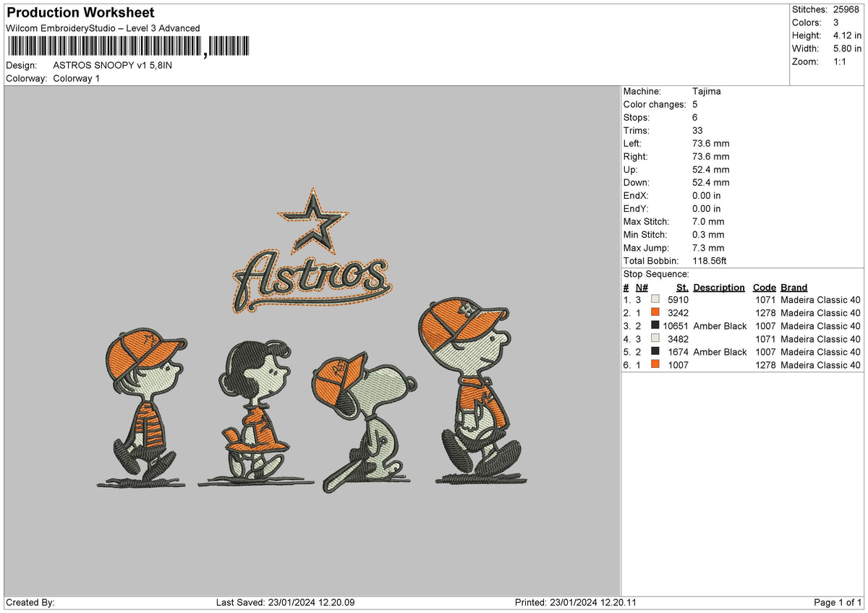
Task: Select the white swatch in the 3482 row
Action: point(655,338)
